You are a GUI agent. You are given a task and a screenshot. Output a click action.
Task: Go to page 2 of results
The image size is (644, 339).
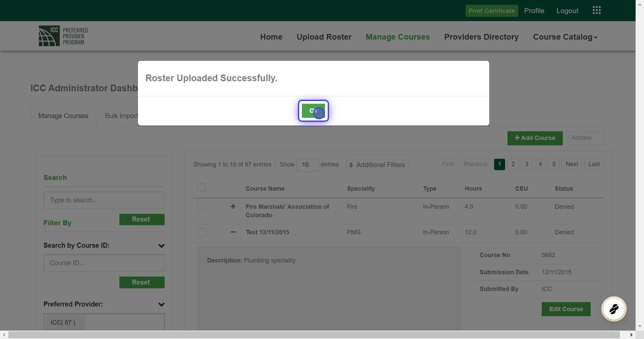[x=513, y=164]
